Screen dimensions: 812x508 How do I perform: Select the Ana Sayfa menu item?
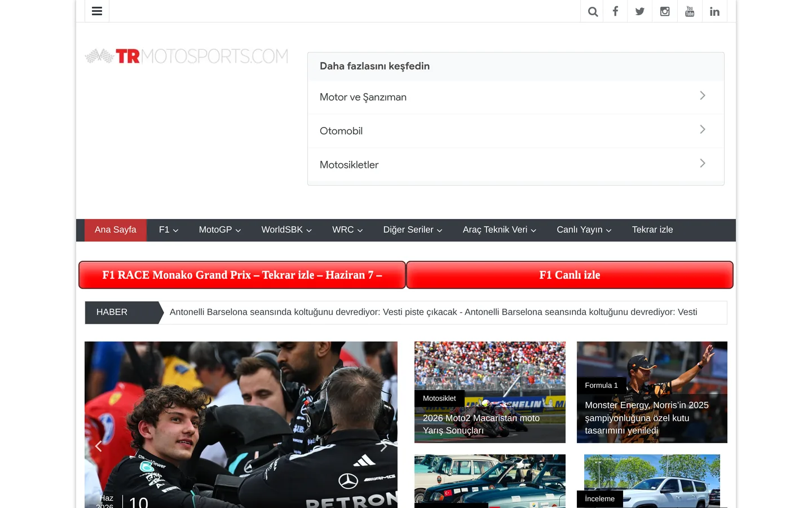(x=116, y=230)
